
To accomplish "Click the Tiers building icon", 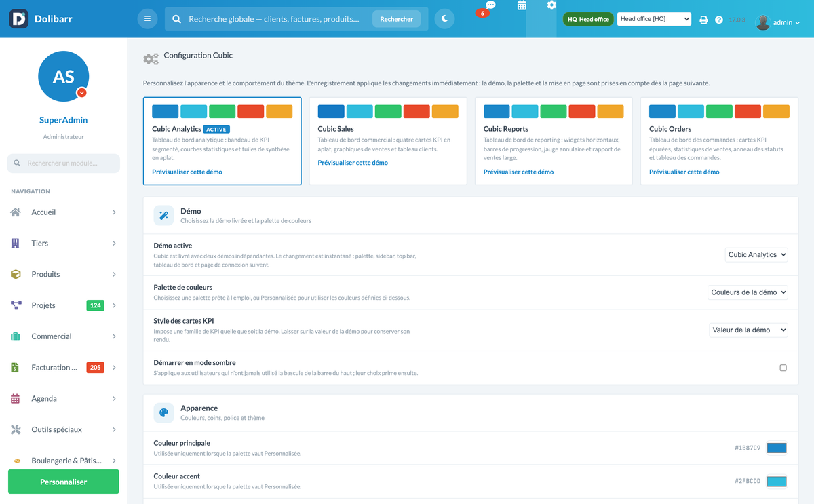I will click(x=16, y=244).
